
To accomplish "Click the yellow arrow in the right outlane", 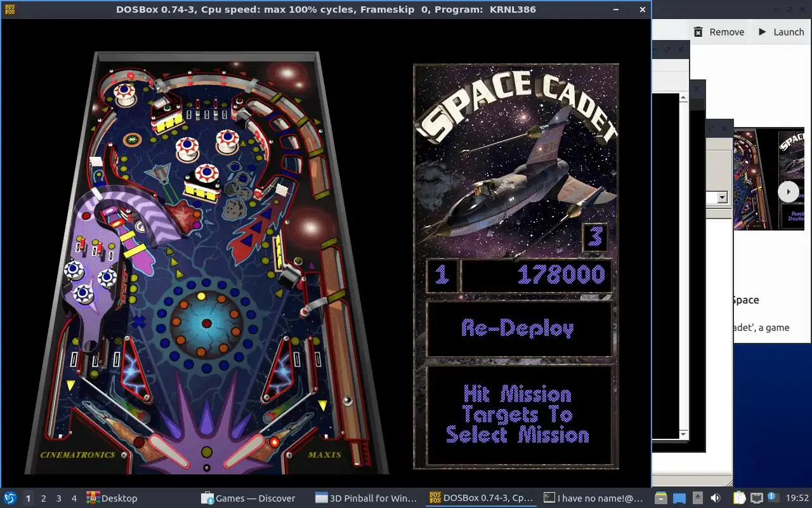I will coord(323,405).
